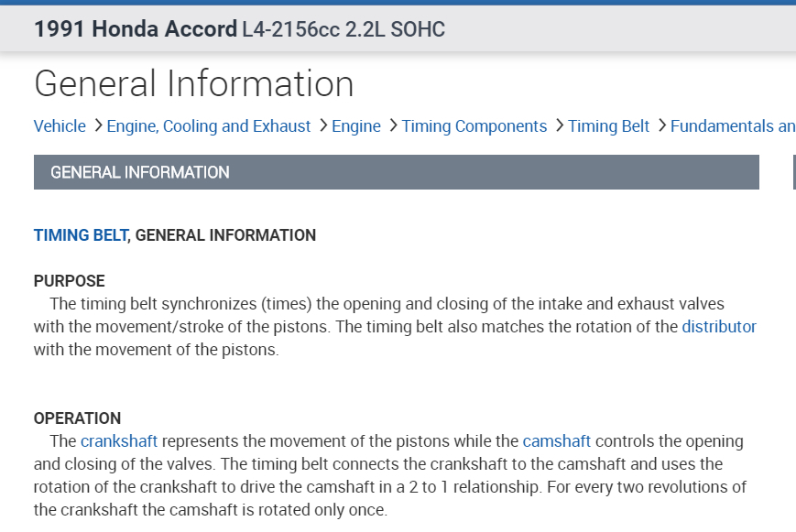Click the L4-2156cc 2.2L SOHC engine label
Image resolution: width=796 pixels, height=532 pixels.
point(343,29)
